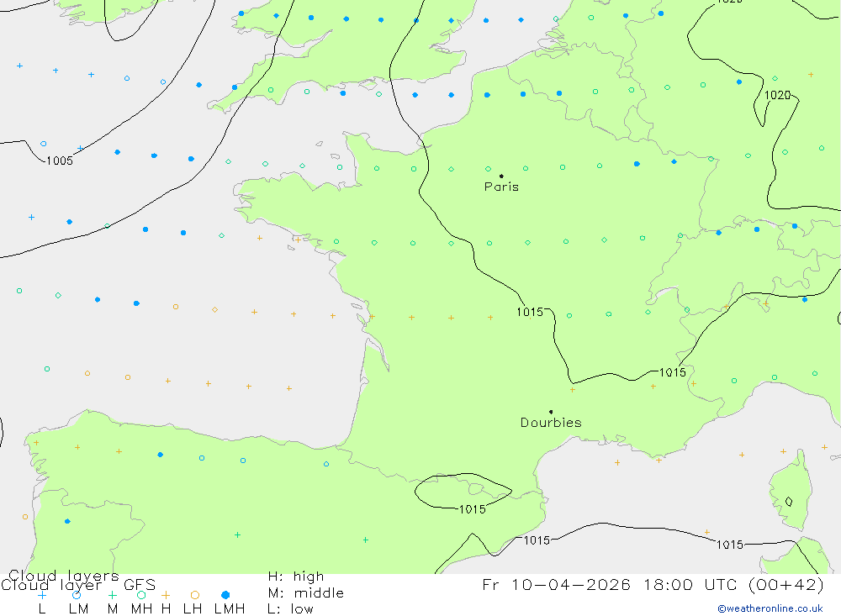Screen dimensions: 841x616
Task: Click the "LMH" legend label
Action: click(230, 609)
